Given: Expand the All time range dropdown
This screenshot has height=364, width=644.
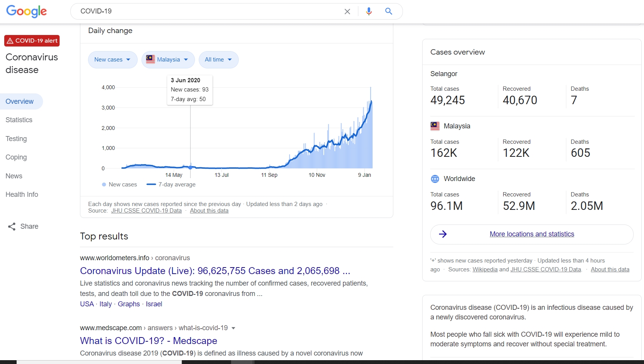Looking at the screenshot, I should 218,60.
